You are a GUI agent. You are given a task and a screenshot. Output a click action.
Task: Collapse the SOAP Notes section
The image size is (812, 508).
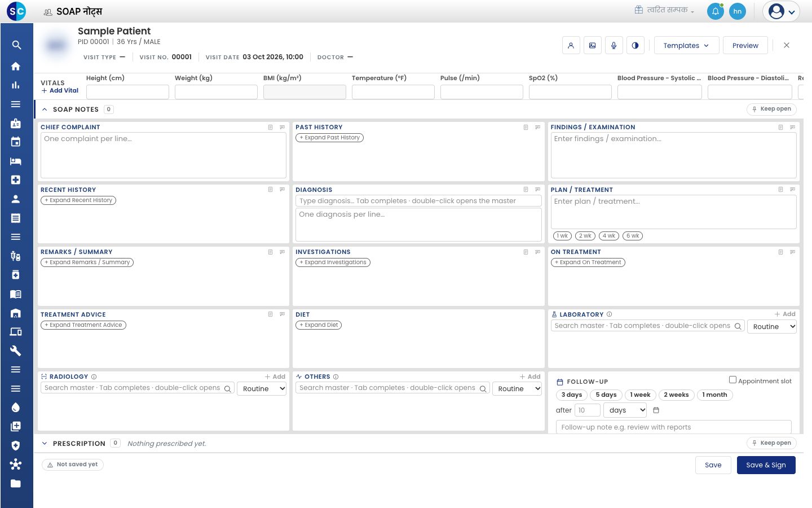pyautogui.click(x=45, y=110)
